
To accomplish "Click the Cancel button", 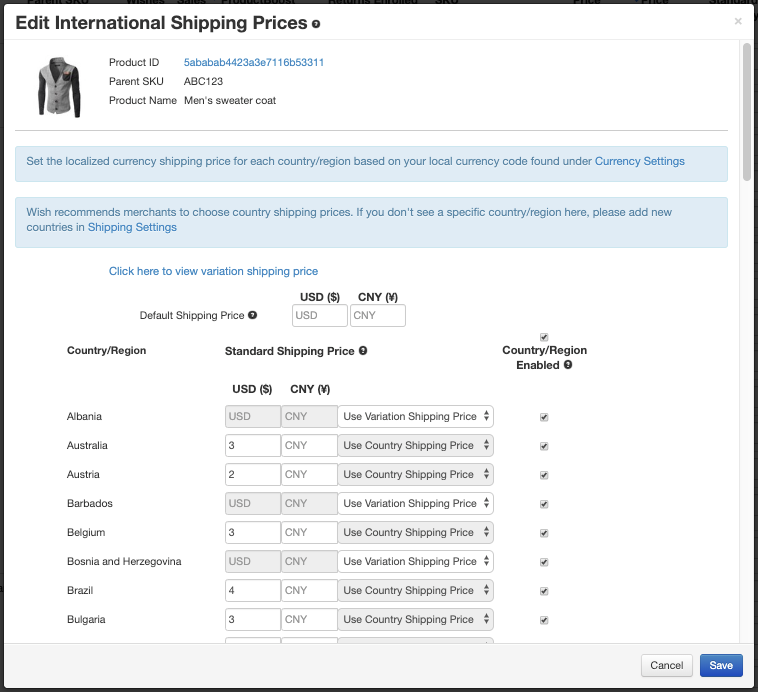I will pos(666,665).
